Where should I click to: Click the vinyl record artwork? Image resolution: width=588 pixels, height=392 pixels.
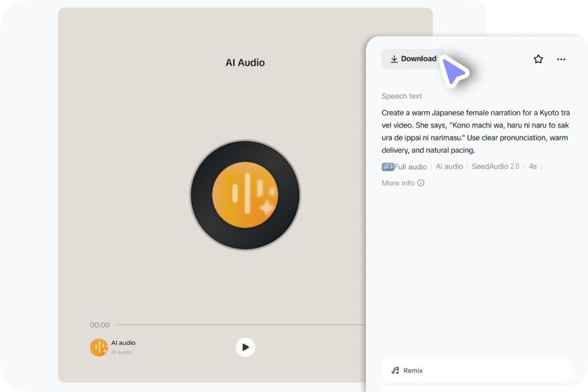[x=245, y=195]
